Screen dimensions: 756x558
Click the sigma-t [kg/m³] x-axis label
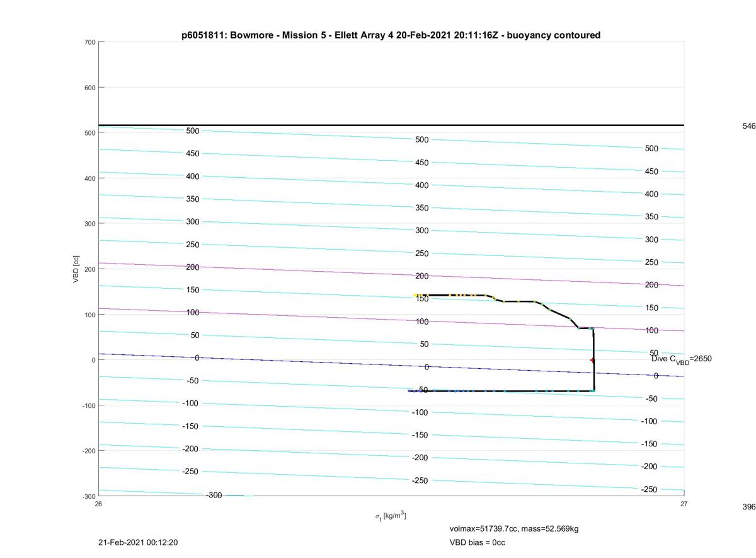click(391, 516)
